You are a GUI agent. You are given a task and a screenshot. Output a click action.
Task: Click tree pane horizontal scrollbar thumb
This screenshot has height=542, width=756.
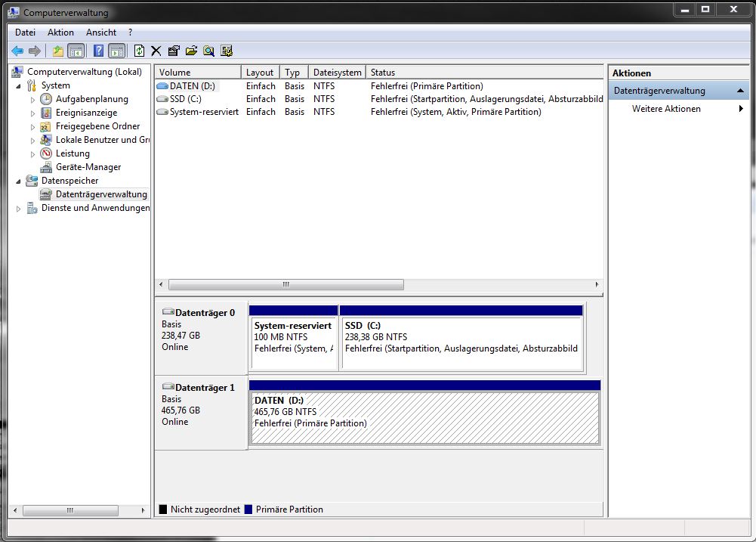pos(70,510)
